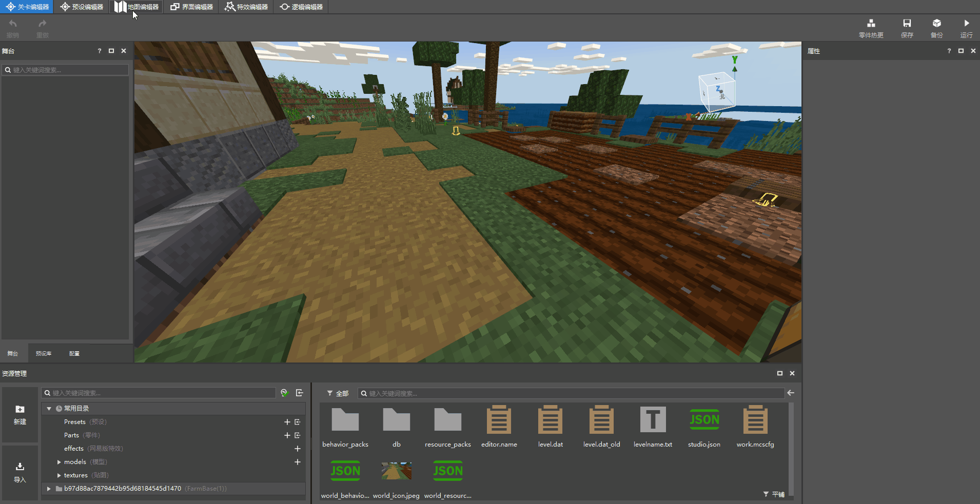Close the 舞台 panel
The height and width of the screenshot is (504, 980).
coord(124,51)
